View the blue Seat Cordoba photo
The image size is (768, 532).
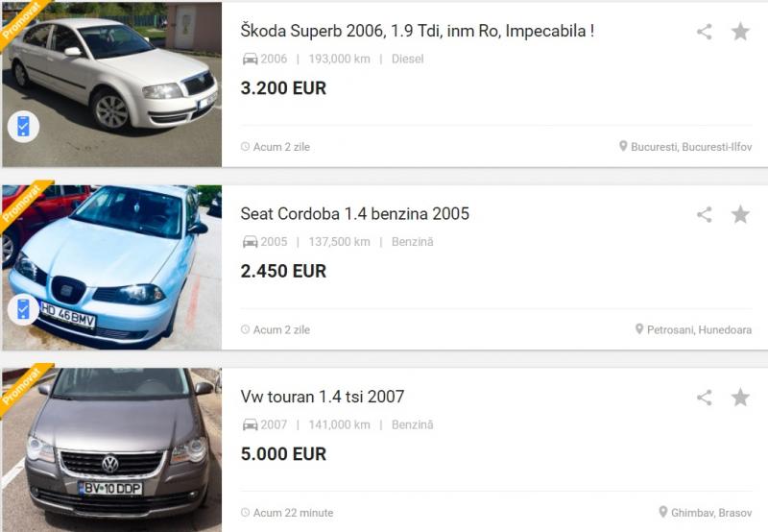point(111,267)
